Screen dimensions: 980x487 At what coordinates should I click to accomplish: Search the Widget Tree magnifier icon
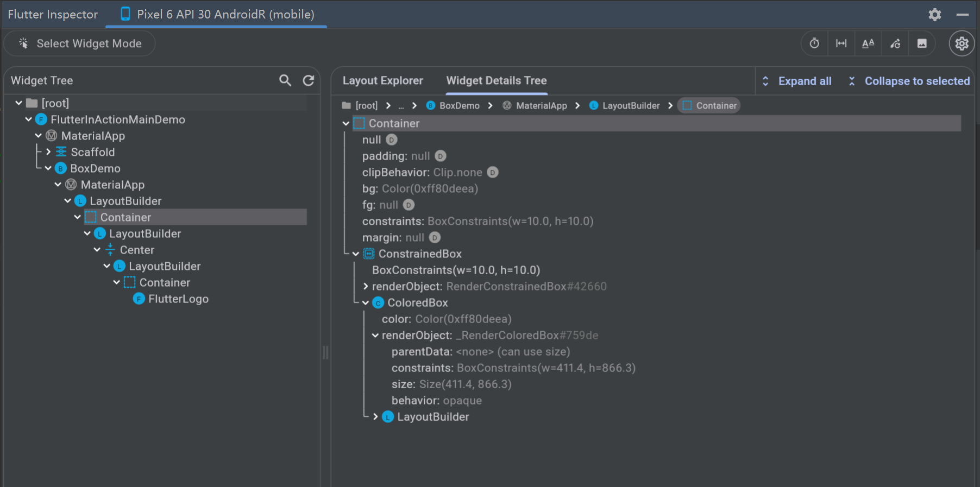[x=285, y=80]
